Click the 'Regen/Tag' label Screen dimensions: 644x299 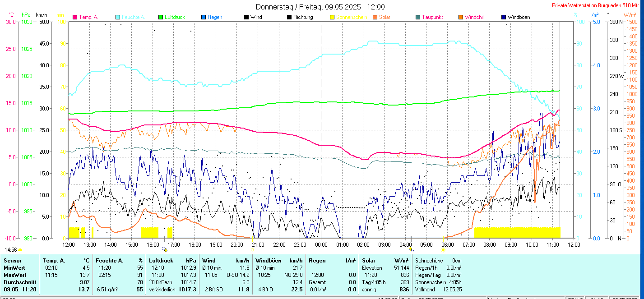tap(427, 275)
